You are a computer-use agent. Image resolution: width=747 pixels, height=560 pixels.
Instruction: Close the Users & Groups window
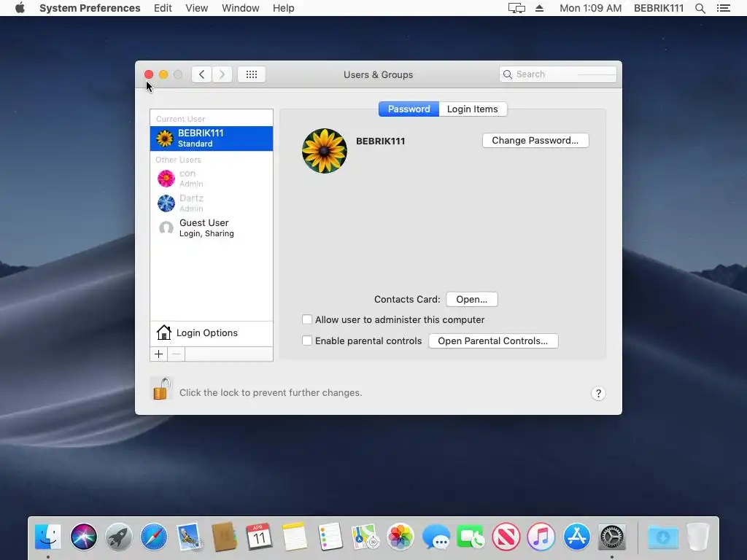tap(149, 74)
